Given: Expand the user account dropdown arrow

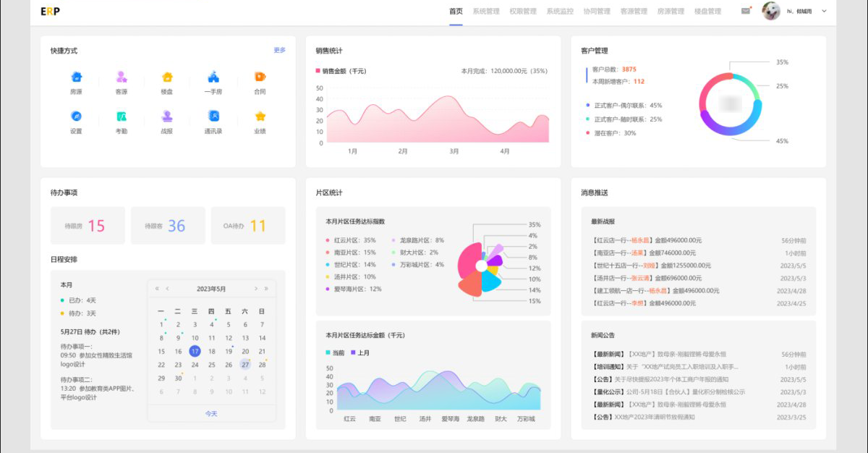Looking at the screenshot, I should 824,12.
